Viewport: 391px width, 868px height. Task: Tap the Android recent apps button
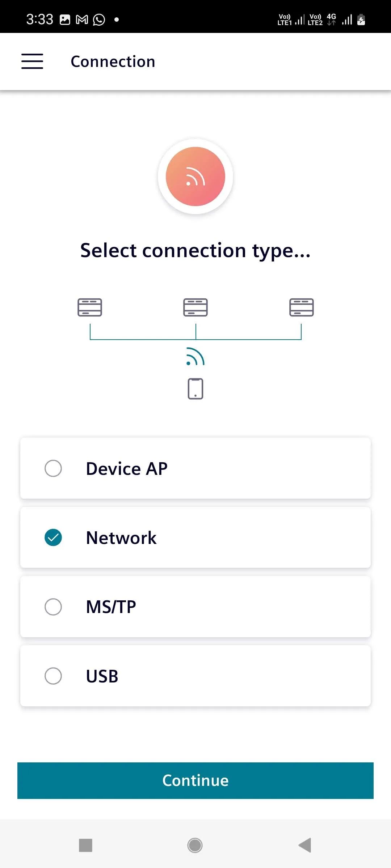tap(86, 845)
